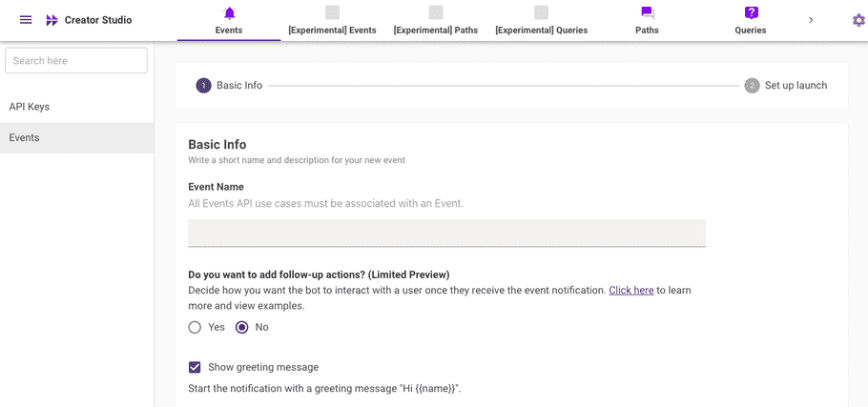Uncheck Show greeting message checkbox
This screenshot has width=868, height=407.
point(195,367)
